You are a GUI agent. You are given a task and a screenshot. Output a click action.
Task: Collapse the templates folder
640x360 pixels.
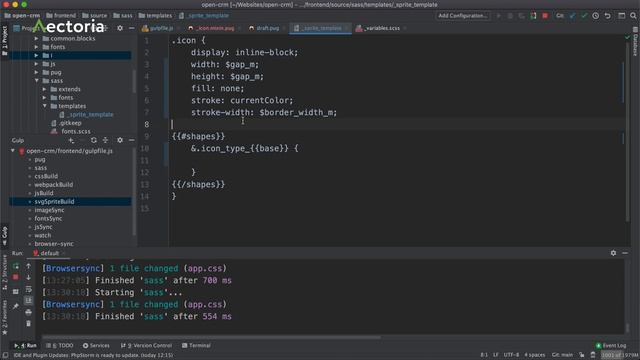point(44,106)
